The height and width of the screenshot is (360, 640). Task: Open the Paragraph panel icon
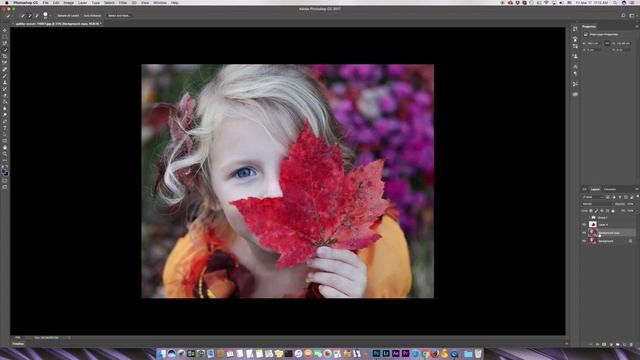click(x=575, y=74)
